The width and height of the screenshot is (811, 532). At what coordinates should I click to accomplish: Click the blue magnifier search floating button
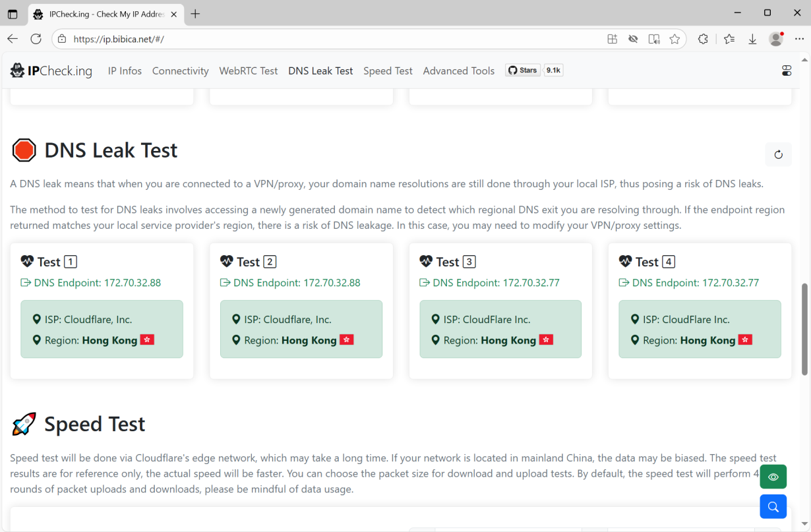click(773, 506)
